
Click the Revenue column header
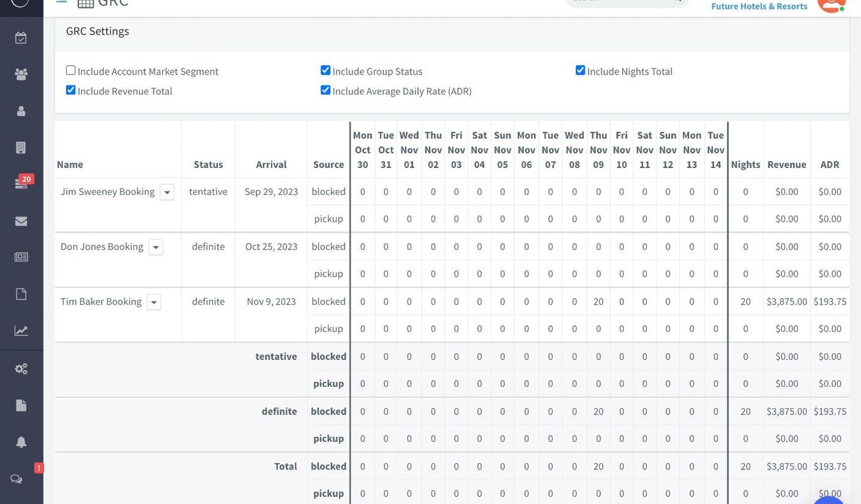tap(787, 165)
